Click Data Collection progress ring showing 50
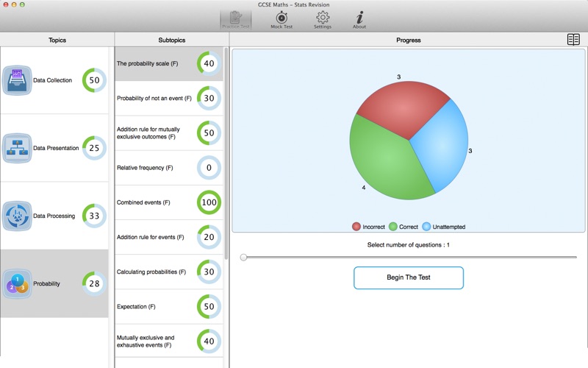The image size is (588, 368). tap(94, 80)
